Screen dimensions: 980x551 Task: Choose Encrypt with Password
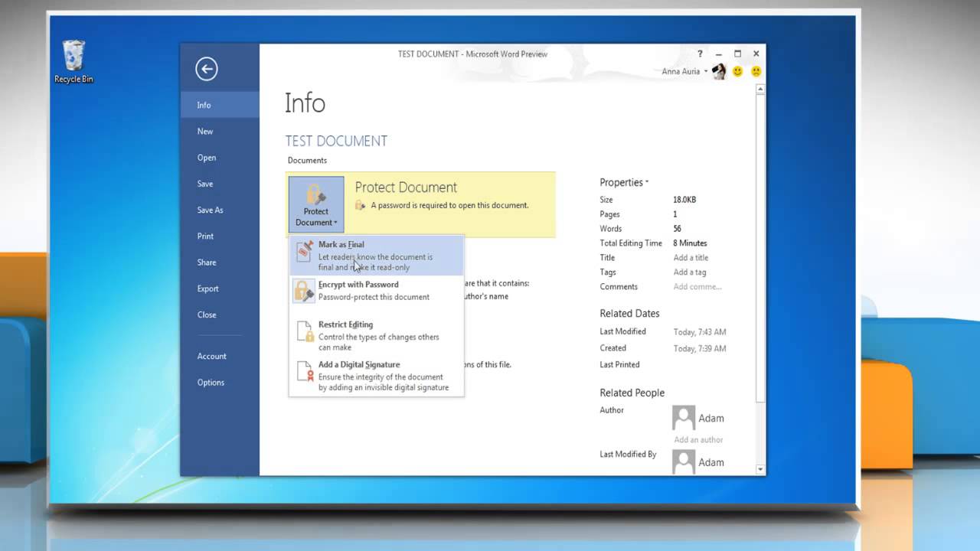click(x=377, y=291)
